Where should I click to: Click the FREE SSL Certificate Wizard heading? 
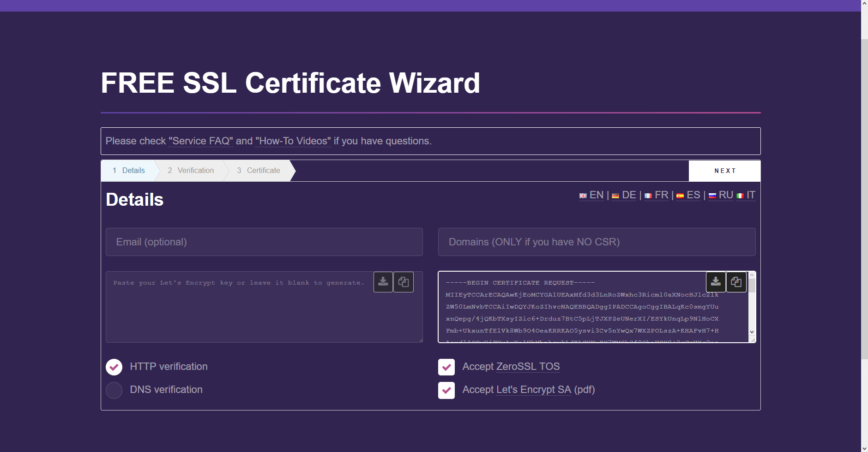(290, 83)
